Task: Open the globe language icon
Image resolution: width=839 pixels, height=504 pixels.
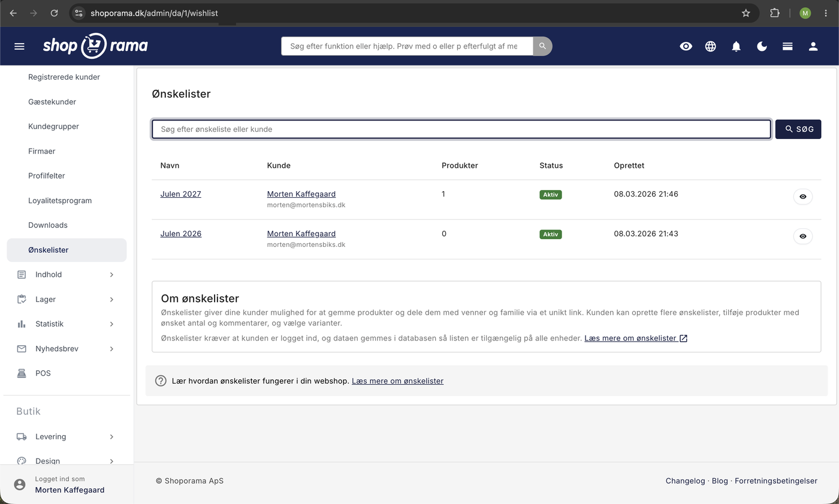Action: (x=711, y=46)
